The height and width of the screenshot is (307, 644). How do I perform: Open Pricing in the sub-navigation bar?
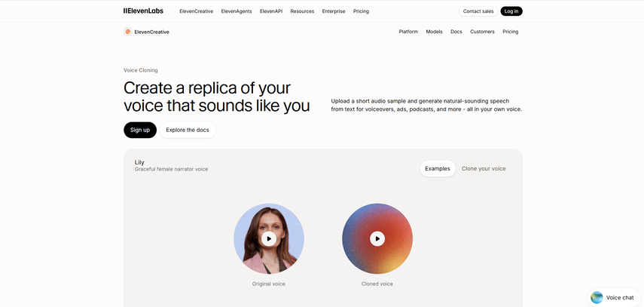pos(511,32)
